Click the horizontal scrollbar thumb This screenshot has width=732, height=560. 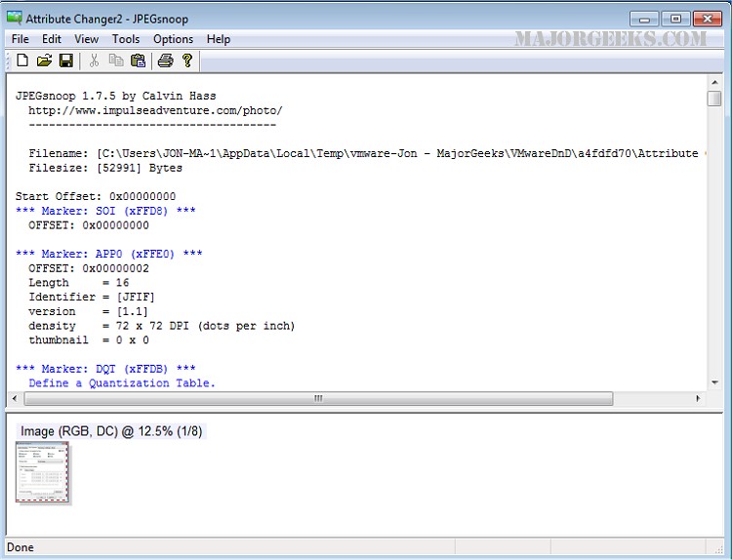click(x=318, y=398)
